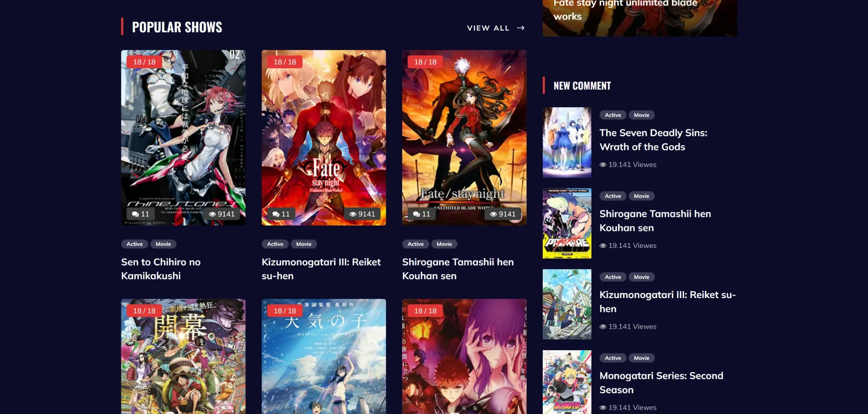This screenshot has width=868, height=414.
Task: Open Kizumonogatari III: Reiket su-hen in New Comment
Action: click(668, 301)
